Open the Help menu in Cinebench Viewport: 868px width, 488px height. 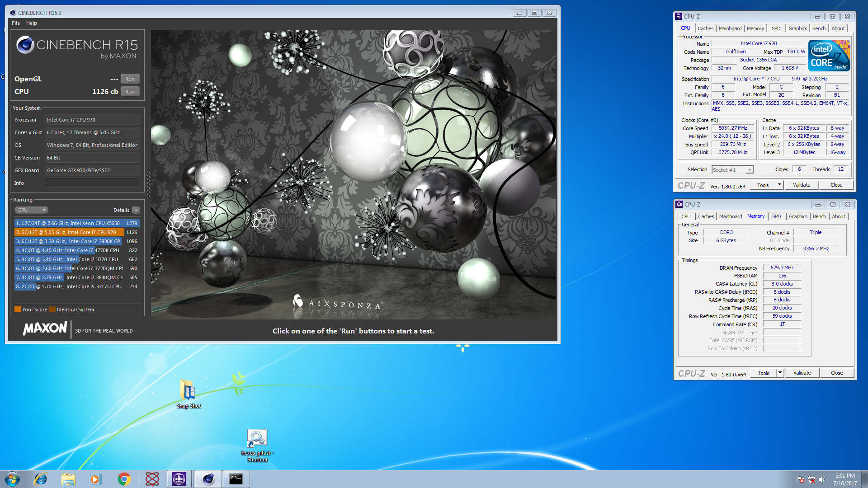[32, 23]
